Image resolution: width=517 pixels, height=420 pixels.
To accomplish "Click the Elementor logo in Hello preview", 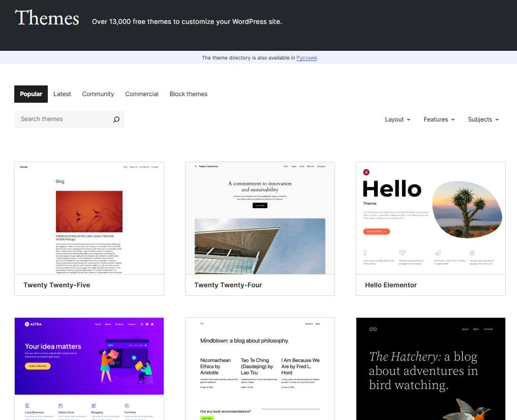I will [366, 172].
